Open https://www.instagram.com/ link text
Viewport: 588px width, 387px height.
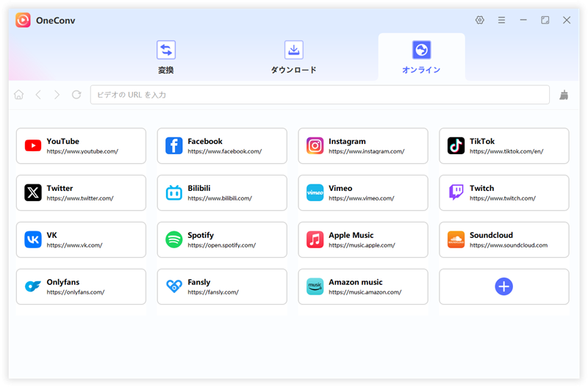367,151
